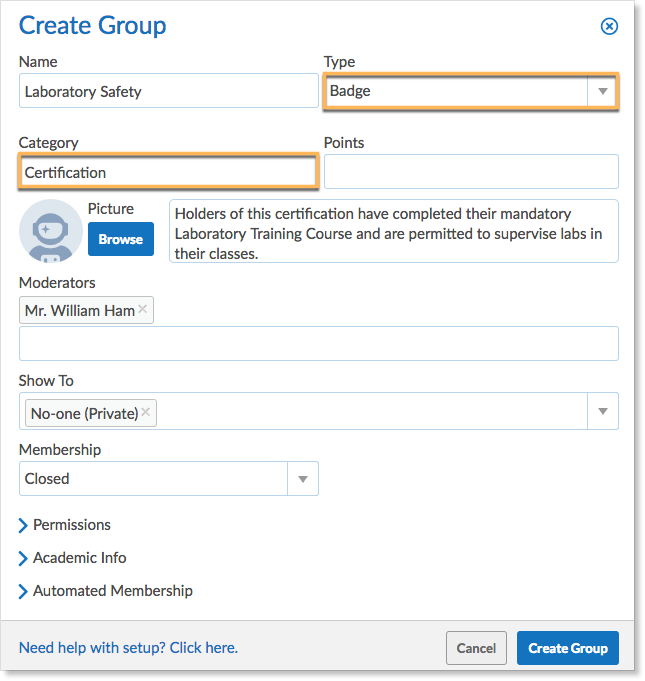Image resolution: width=645 pixels, height=681 pixels.
Task: Focus the Name field
Action: [x=169, y=91]
